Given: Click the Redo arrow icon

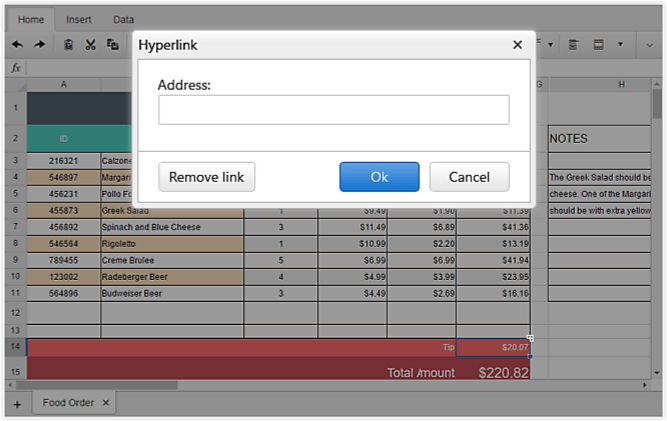Looking at the screenshot, I should tap(40, 44).
